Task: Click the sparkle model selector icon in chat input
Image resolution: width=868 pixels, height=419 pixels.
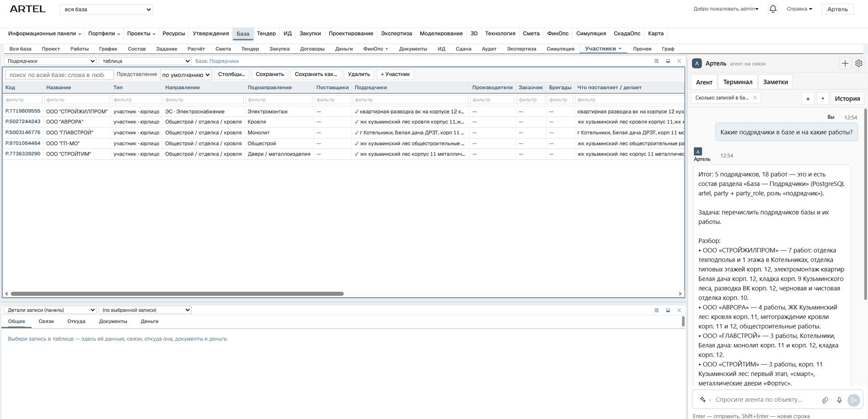Action: (703, 400)
